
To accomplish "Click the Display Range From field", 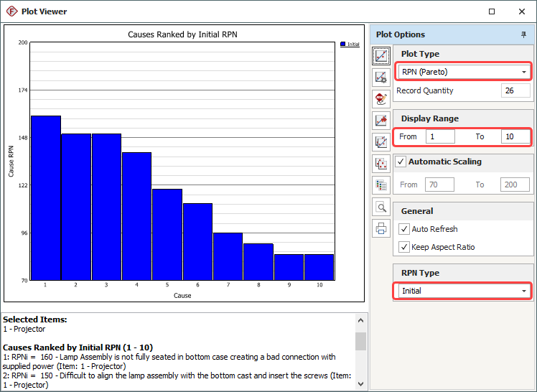I will point(439,136).
